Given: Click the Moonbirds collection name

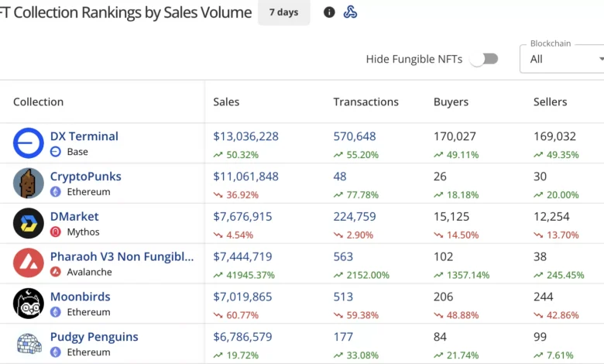Looking at the screenshot, I should point(81,297).
